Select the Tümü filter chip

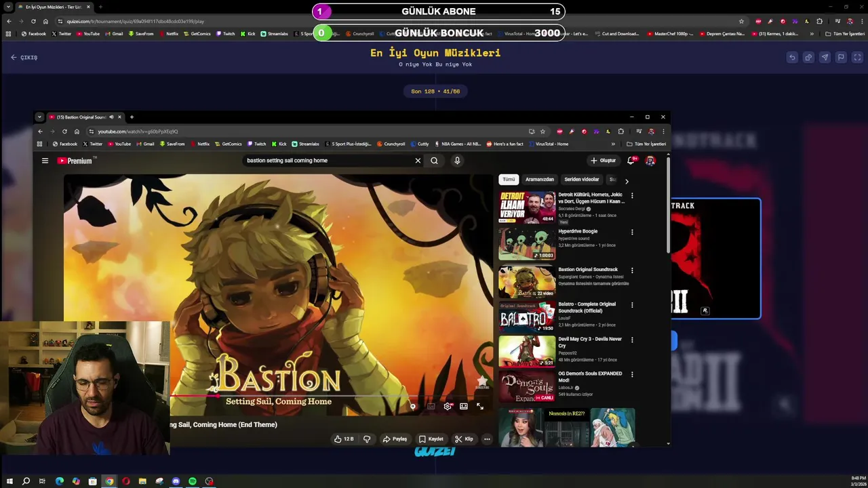tap(509, 180)
